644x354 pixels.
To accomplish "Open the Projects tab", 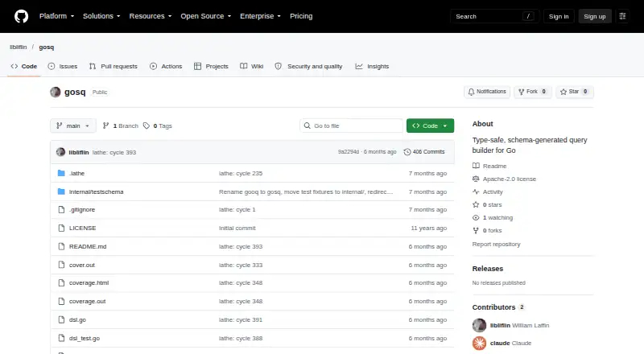I will point(211,66).
